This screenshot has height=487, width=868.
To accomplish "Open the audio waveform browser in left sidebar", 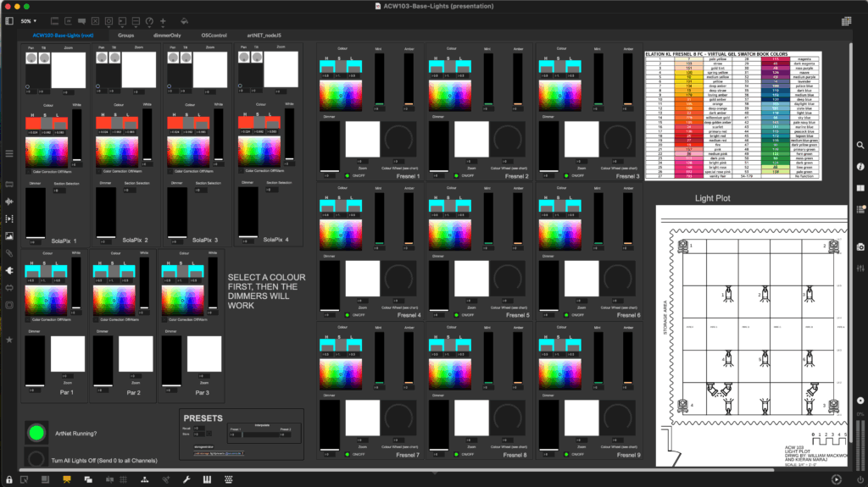I will [9, 202].
